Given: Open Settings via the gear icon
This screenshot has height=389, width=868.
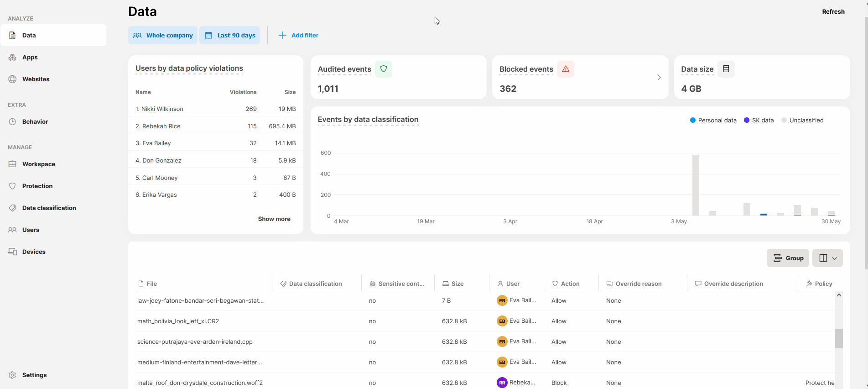Looking at the screenshot, I should click(x=12, y=375).
